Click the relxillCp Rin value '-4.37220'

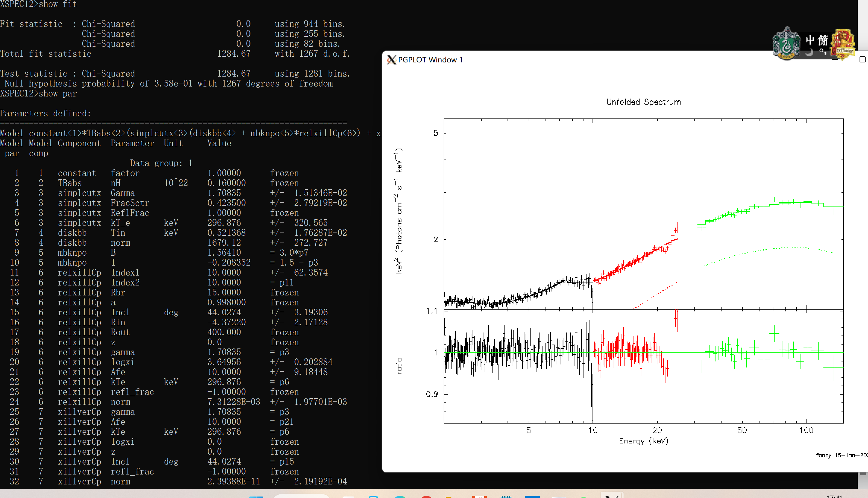pyautogui.click(x=226, y=322)
